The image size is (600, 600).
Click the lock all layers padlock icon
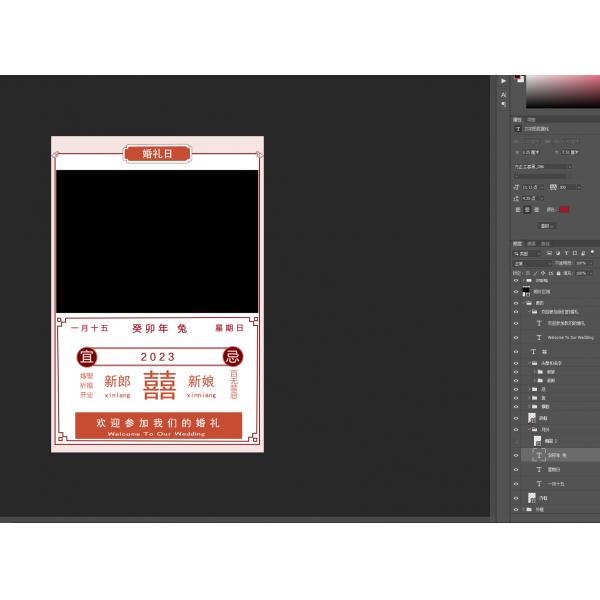coord(557,272)
